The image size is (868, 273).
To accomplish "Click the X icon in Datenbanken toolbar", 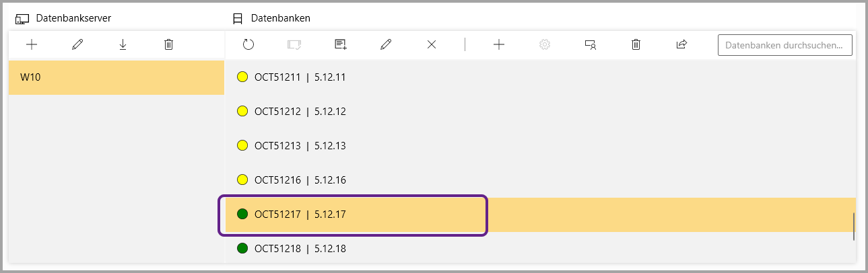I will tap(432, 45).
